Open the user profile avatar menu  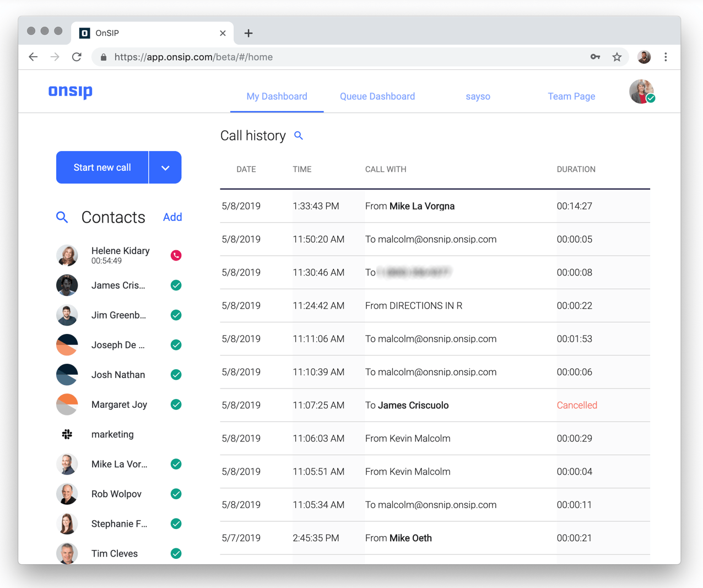(x=641, y=92)
